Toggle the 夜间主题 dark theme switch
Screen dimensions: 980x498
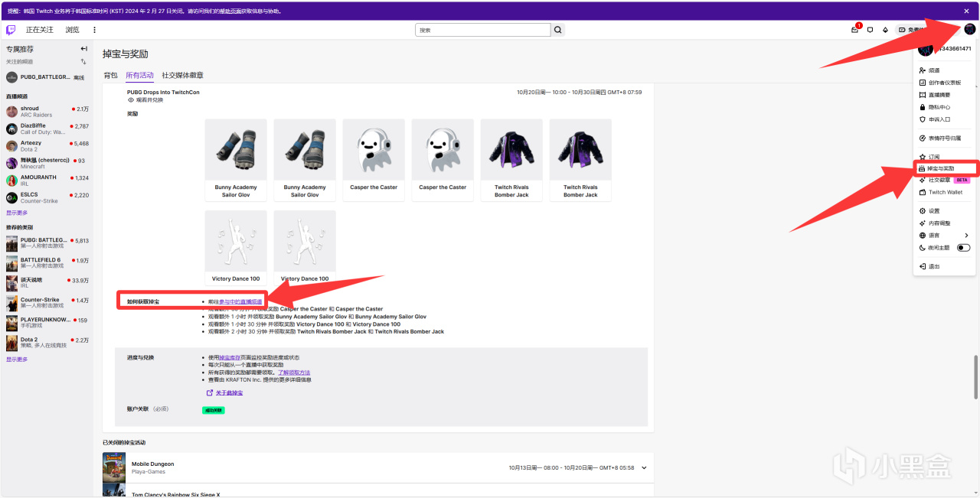point(963,248)
